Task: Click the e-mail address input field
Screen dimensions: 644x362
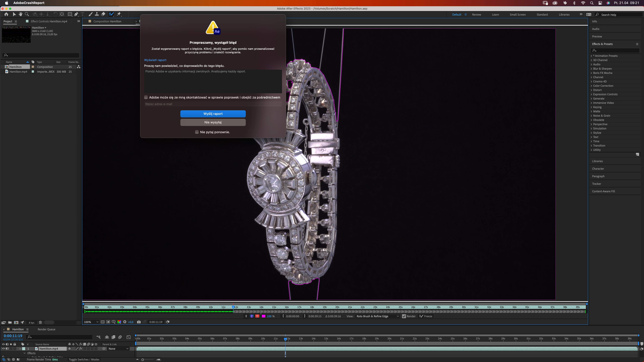Action: (213, 104)
